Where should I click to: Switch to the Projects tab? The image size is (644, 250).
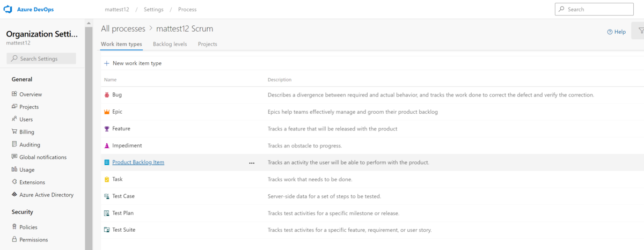(x=207, y=44)
